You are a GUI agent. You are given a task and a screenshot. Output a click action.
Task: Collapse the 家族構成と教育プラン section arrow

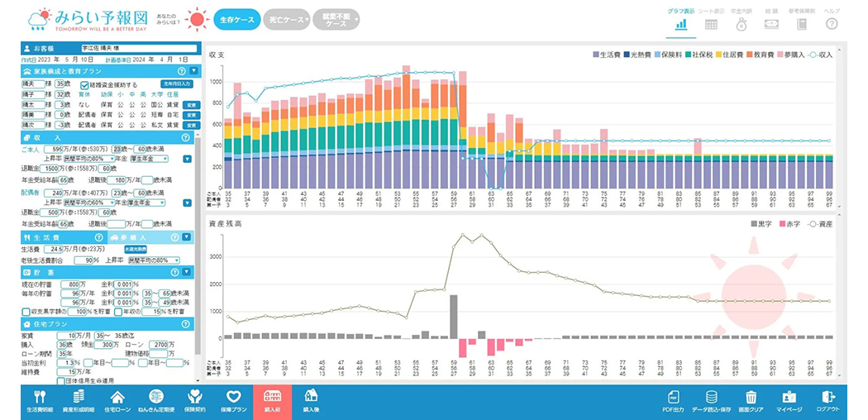(x=193, y=71)
